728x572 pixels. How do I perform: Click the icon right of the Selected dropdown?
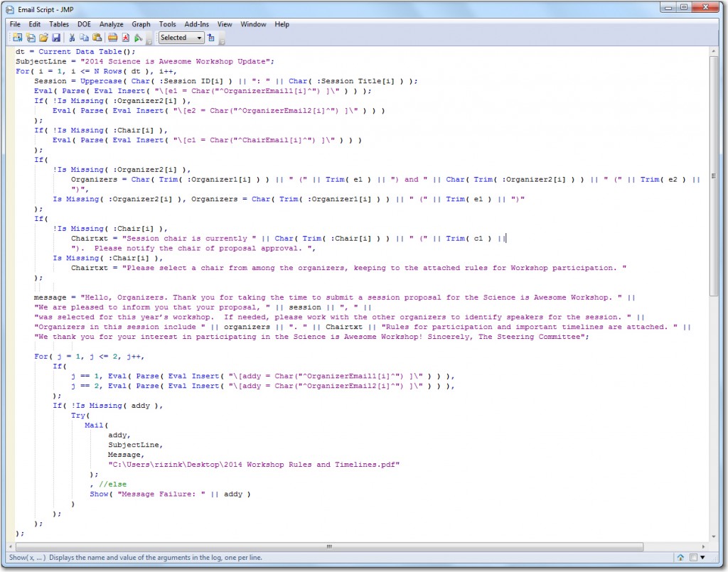(212, 38)
